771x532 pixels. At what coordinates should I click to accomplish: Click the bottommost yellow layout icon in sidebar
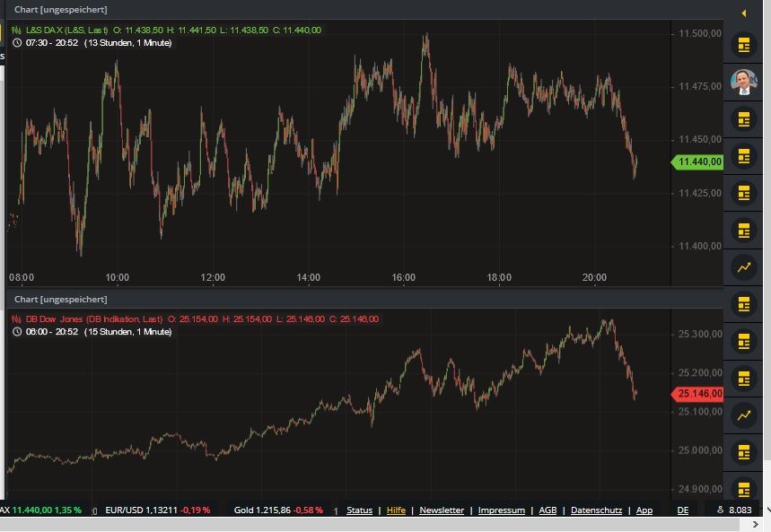743,490
